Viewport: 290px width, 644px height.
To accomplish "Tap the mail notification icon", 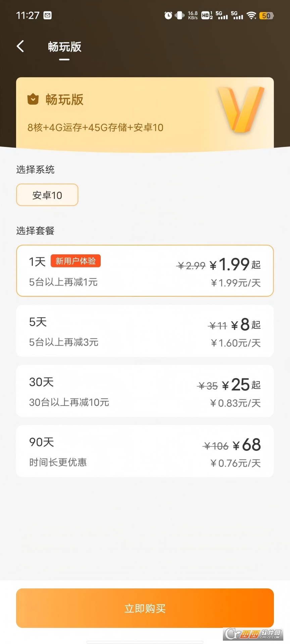I will 48,15.
